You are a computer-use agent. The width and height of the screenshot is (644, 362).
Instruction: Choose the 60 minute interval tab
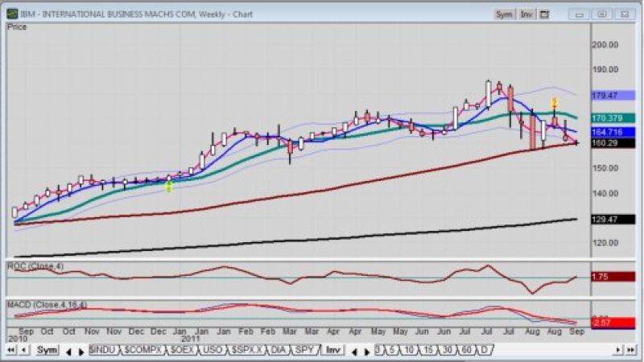[464, 350]
